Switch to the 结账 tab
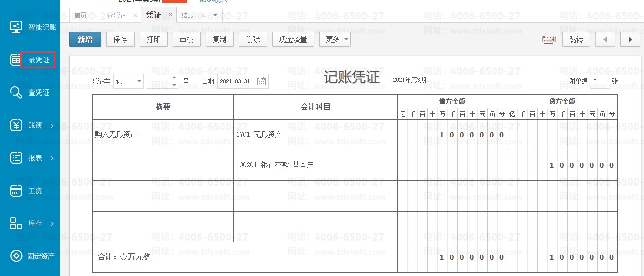 coord(187,15)
